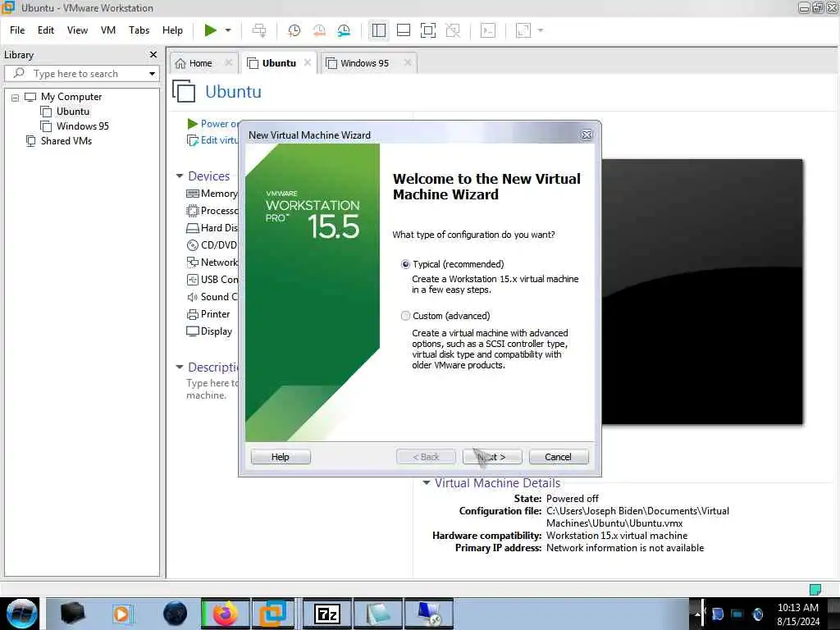Click the Memory device icon
This screenshot has height=630, width=840.
[x=192, y=194]
